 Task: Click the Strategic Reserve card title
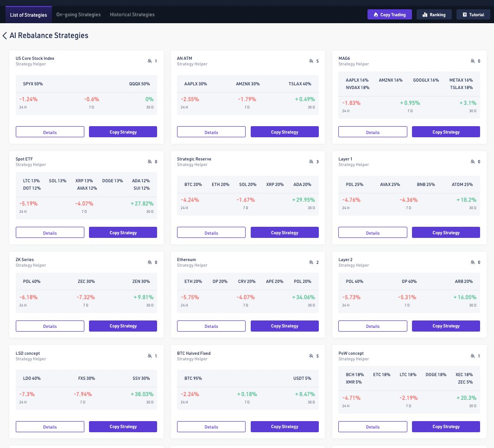point(194,159)
